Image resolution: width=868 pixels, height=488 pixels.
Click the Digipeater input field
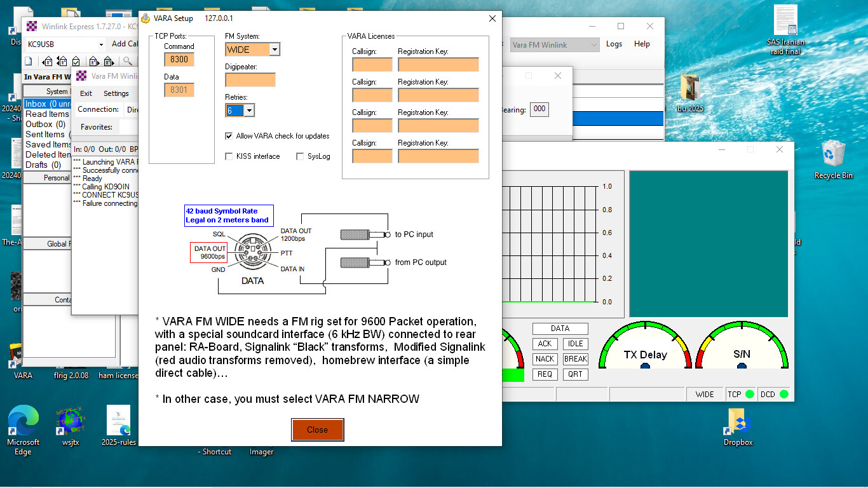coord(250,80)
